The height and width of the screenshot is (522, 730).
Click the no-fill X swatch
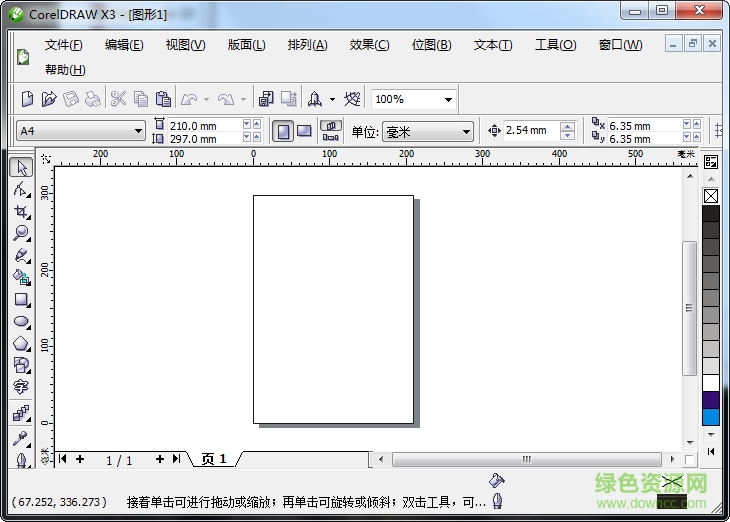(711, 196)
